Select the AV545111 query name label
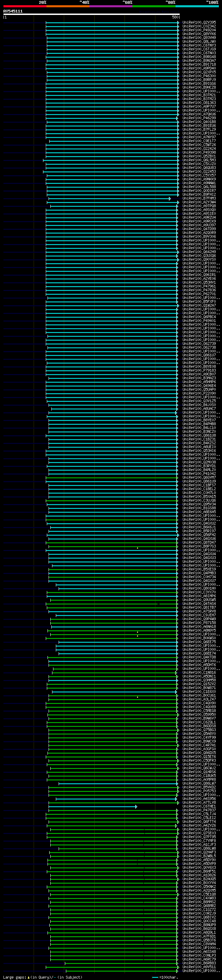Viewport: 222px width, 980px height. [13, 11]
